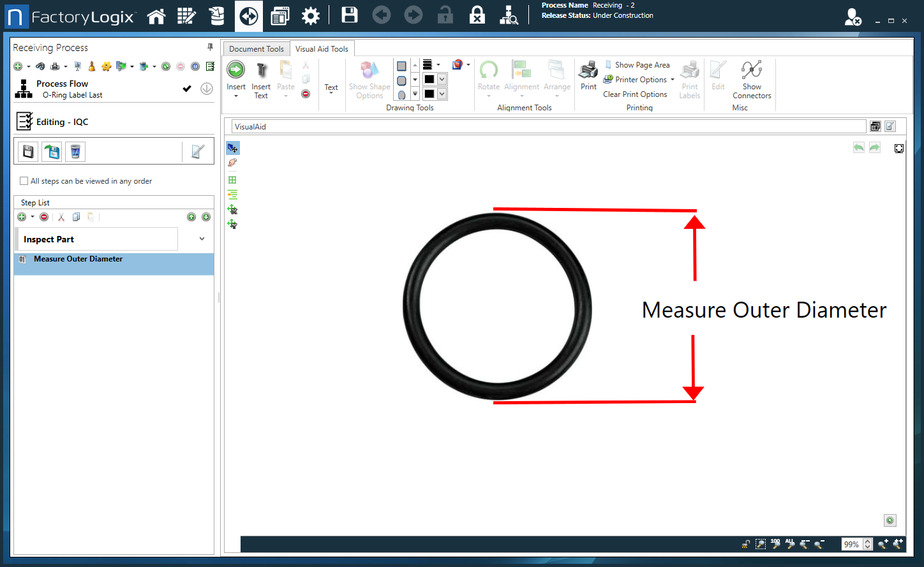Image resolution: width=924 pixels, height=567 pixels.
Task: Click the zoom ALL magnifier icon
Action: [790, 545]
